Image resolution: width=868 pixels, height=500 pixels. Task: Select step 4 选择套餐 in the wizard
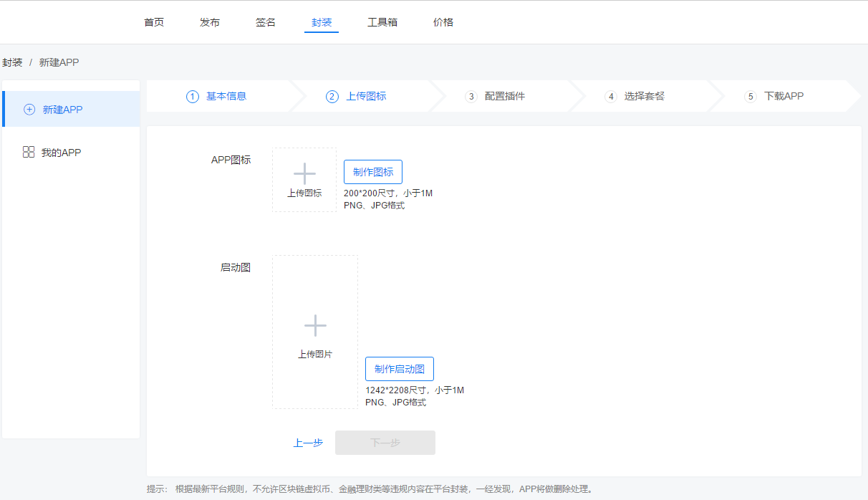[635, 96]
